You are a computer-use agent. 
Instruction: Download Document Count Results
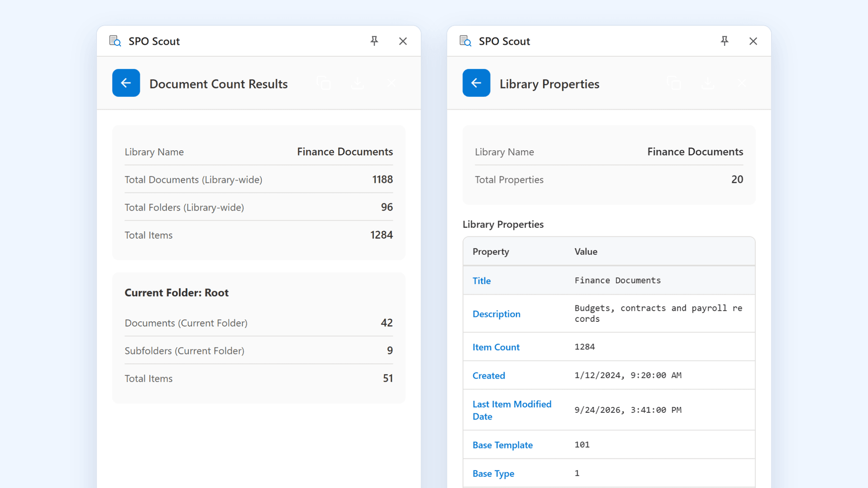[358, 83]
